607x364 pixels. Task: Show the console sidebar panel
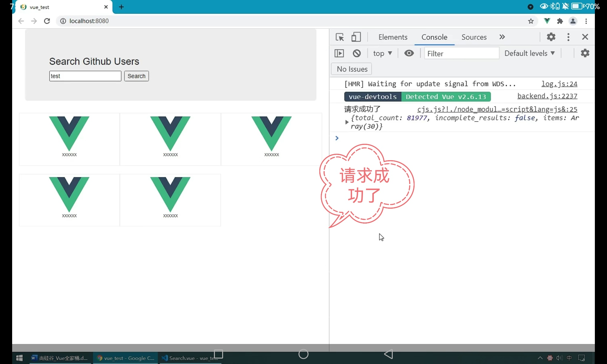[x=339, y=53]
